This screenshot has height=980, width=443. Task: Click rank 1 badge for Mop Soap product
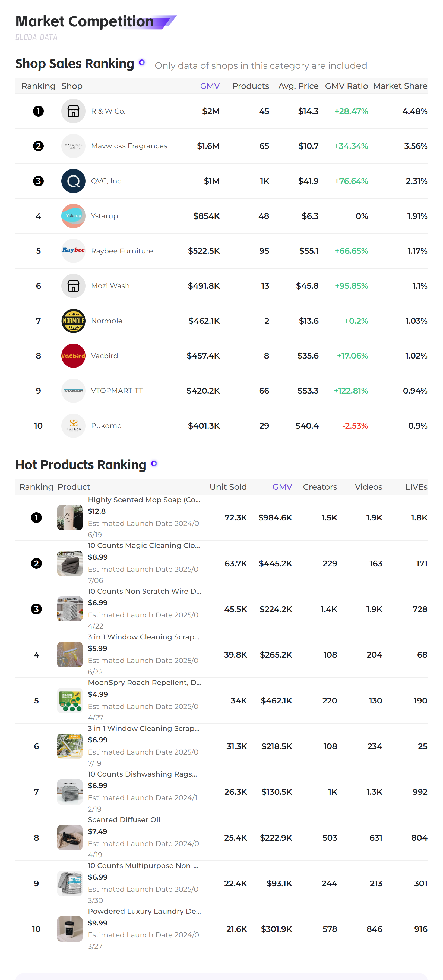pos(36,517)
